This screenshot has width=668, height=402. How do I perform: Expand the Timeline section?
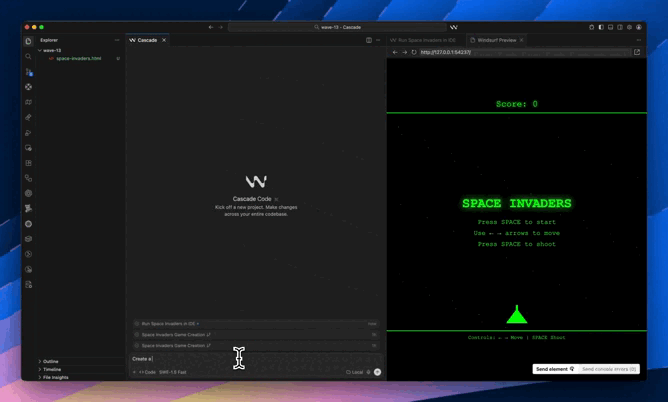[51, 369]
